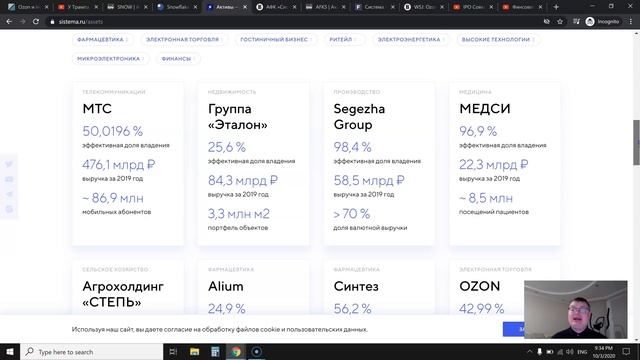Accept cookies with the blue button
The image size is (640, 360).
[514, 329]
